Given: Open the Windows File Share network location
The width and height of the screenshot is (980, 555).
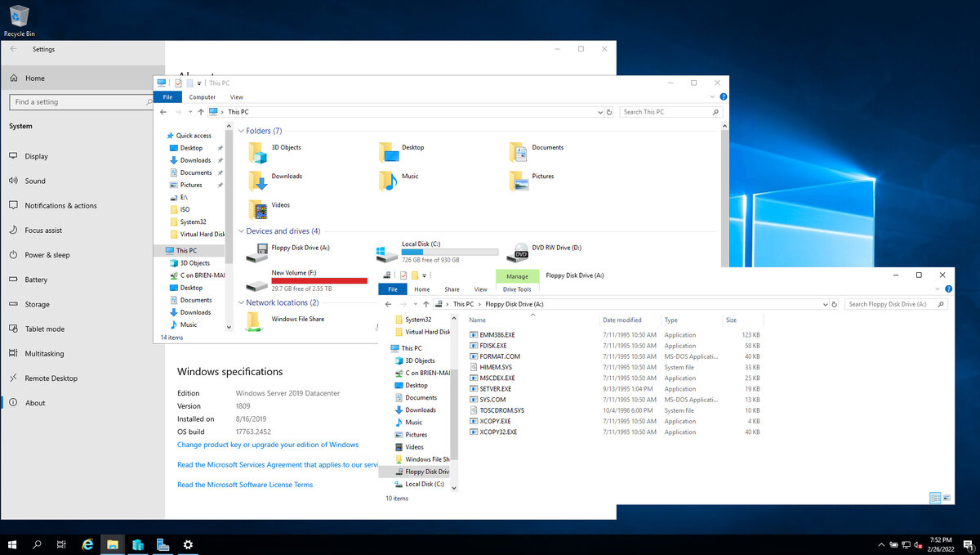Looking at the screenshot, I should [286, 320].
